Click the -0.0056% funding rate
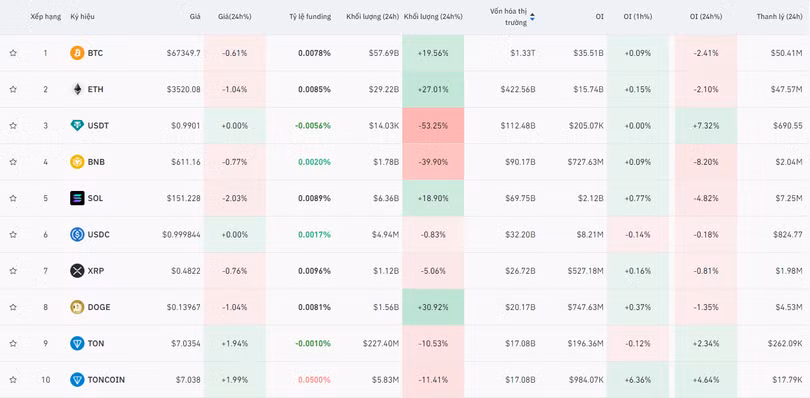This screenshot has width=810, height=398. coord(313,126)
